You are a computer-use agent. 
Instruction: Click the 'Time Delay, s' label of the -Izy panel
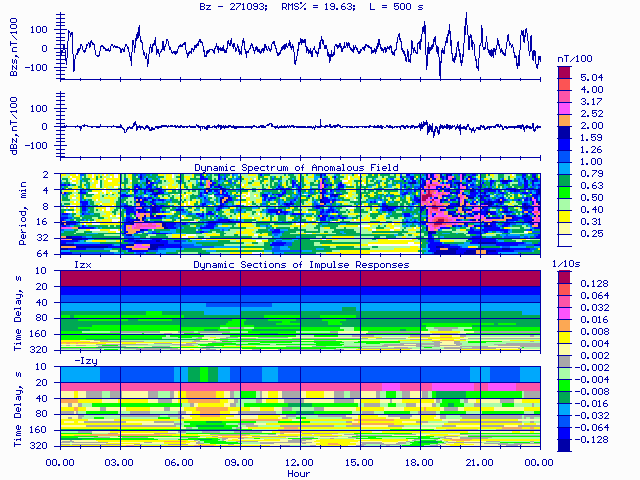coord(18,409)
